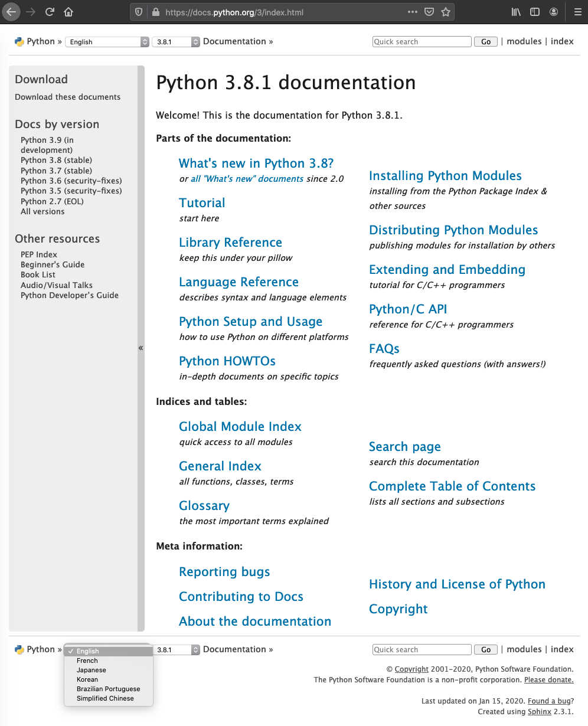This screenshot has height=726, width=588.
Task: Open the bottom modules link
Action: click(x=524, y=649)
